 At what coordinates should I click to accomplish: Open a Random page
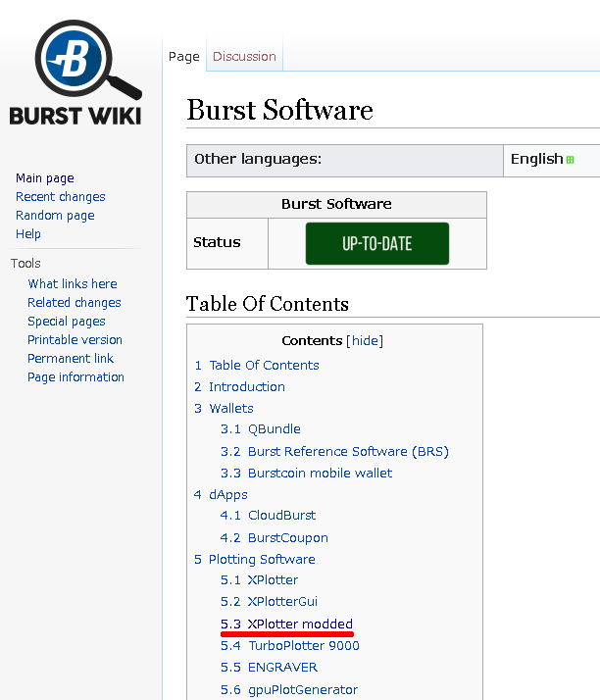tap(55, 216)
